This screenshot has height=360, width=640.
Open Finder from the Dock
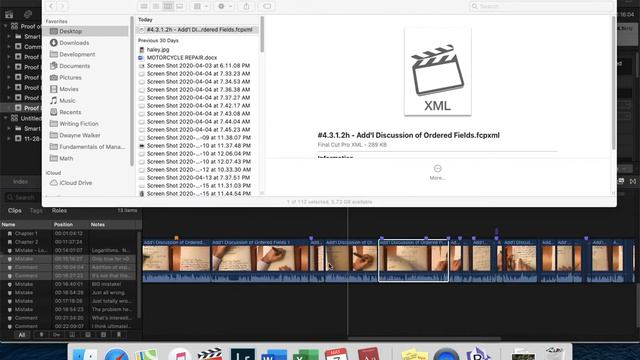pyautogui.click(x=85, y=354)
